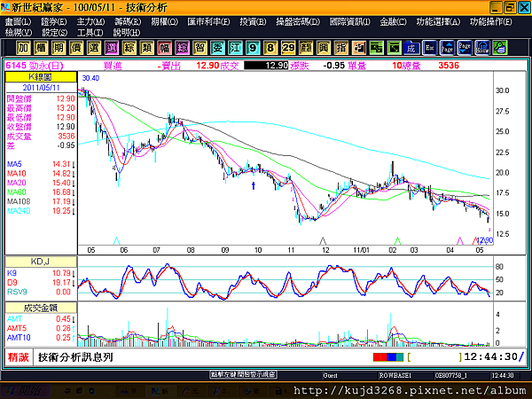Click the first green screen toolbar icon
This screenshot has width=532, height=399.
[376, 48]
